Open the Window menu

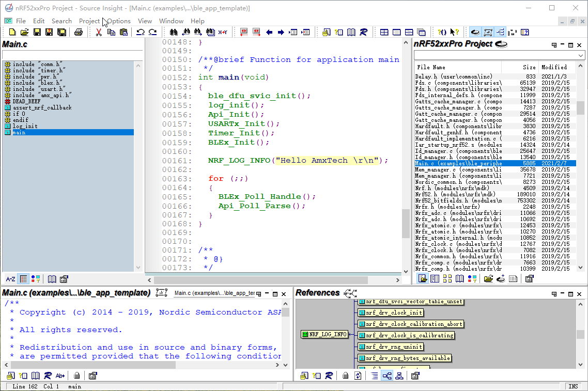coord(171,21)
